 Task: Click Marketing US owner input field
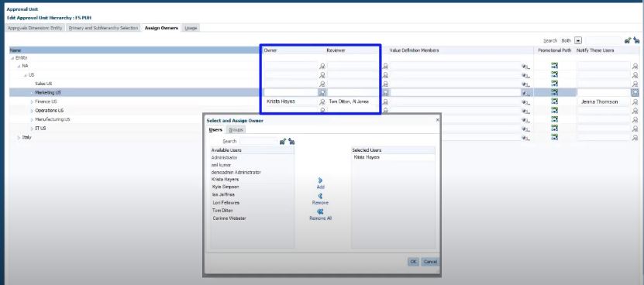click(x=291, y=93)
